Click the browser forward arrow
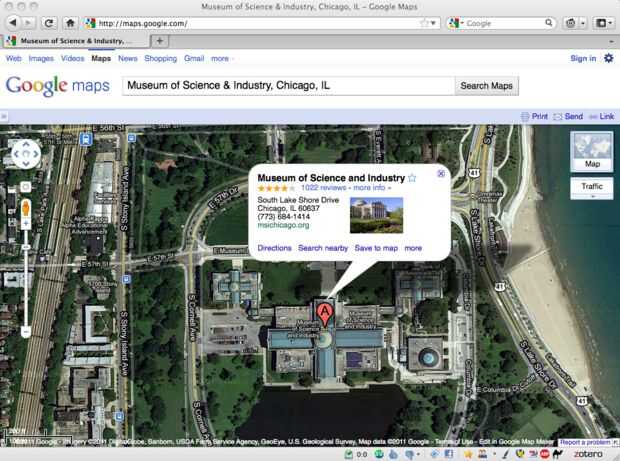The image size is (620, 461). coord(28,23)
